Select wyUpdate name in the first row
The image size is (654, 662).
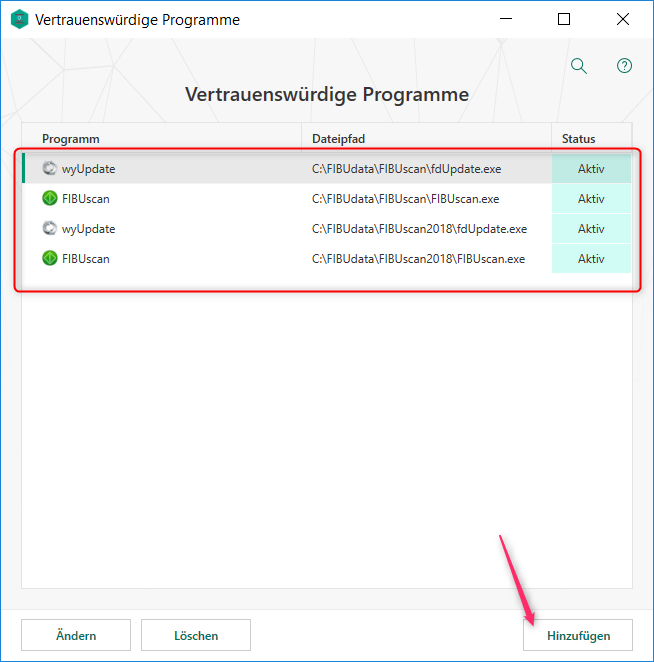point(88,169)
